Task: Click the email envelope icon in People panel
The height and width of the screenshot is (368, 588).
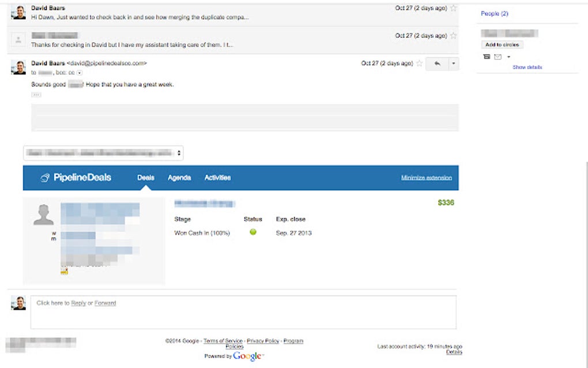Action: coord(497,57)
